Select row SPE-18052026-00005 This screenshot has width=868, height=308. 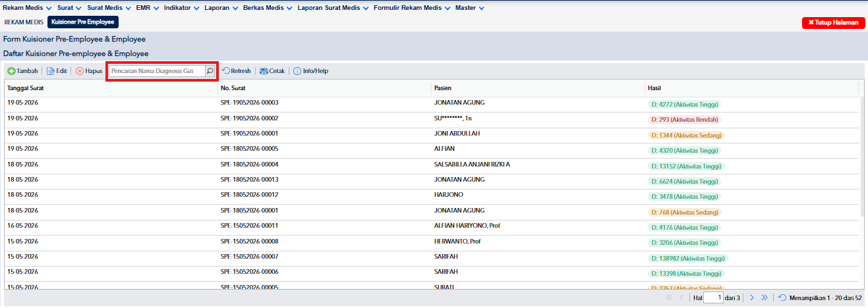pyautogui.click(x=431, y=150)
